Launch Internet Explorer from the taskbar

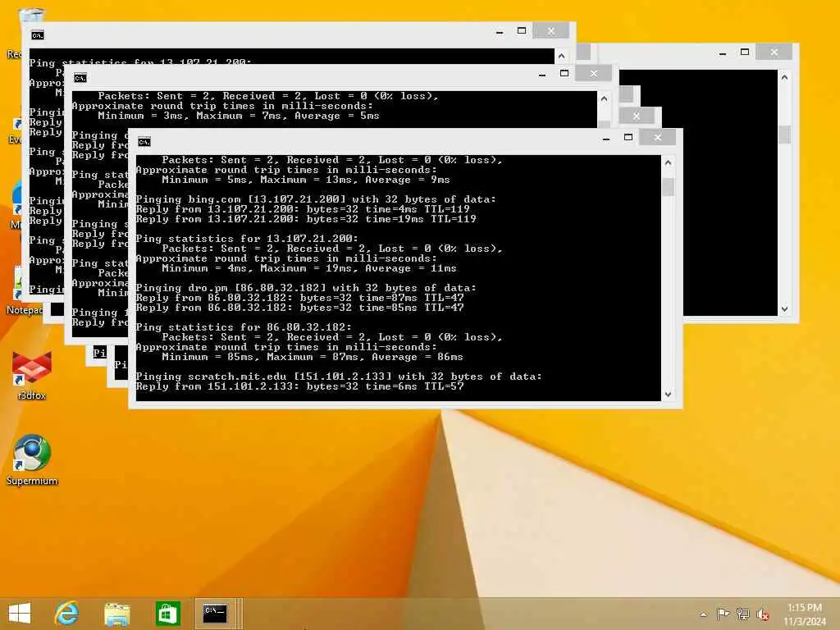67,614
